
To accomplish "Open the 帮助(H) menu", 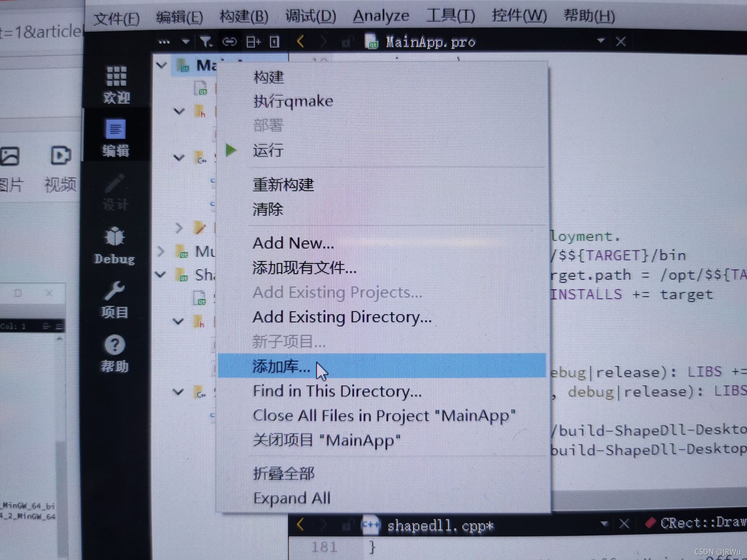I will pyautogui.click(x=589, y=16).
